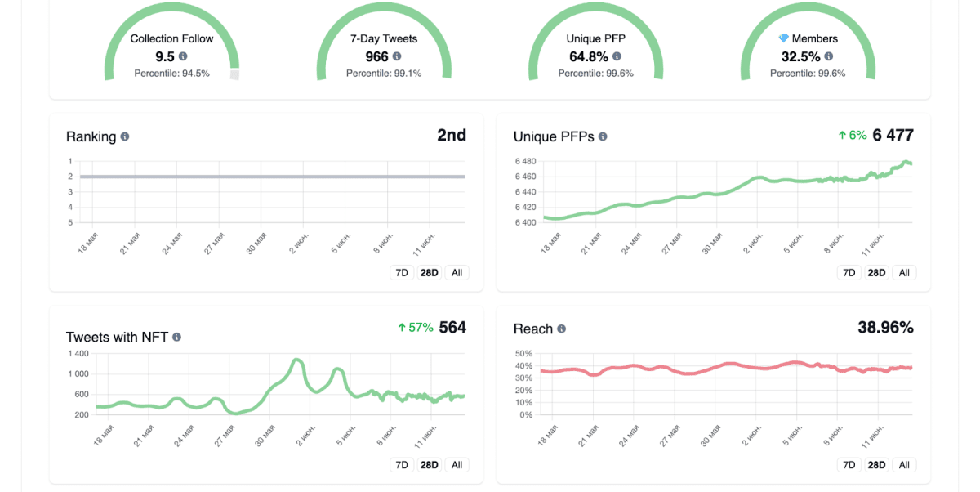Open the Ranking chart info icon
The image size is (980, 492).
coord(123,136)
